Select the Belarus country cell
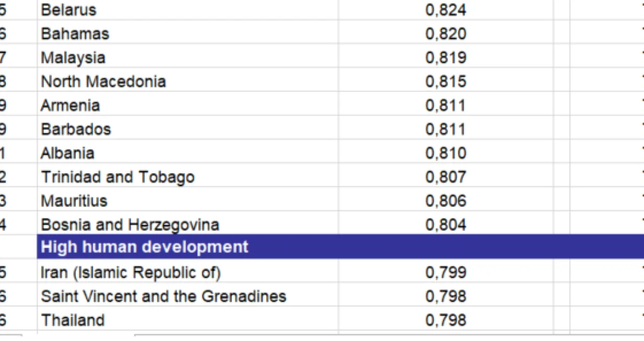Viewport: 644px width, 341px height. [69, 10]
